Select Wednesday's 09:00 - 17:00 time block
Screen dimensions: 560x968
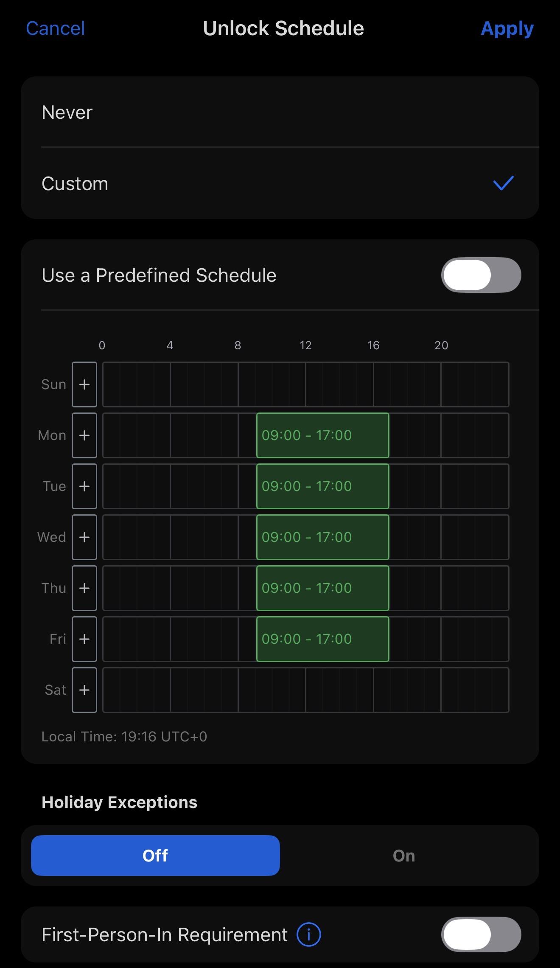click(322, 537)
